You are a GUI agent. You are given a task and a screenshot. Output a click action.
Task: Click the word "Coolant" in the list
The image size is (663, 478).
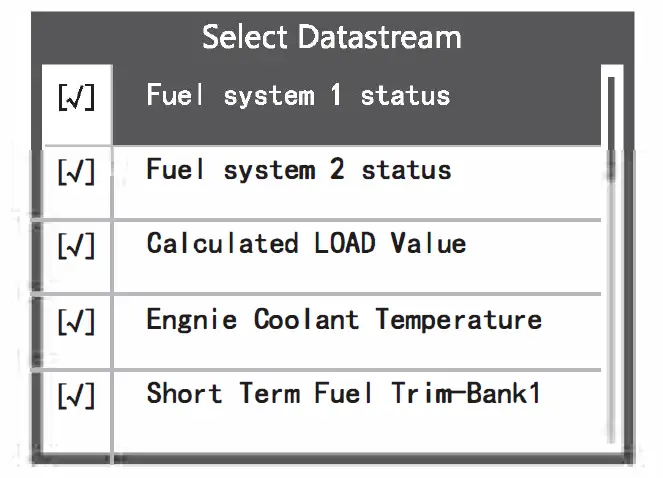(x=306, y=320)
